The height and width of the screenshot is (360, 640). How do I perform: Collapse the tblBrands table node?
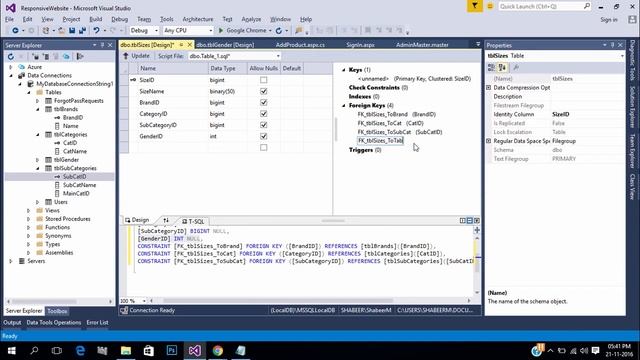(x=38, y=109)
